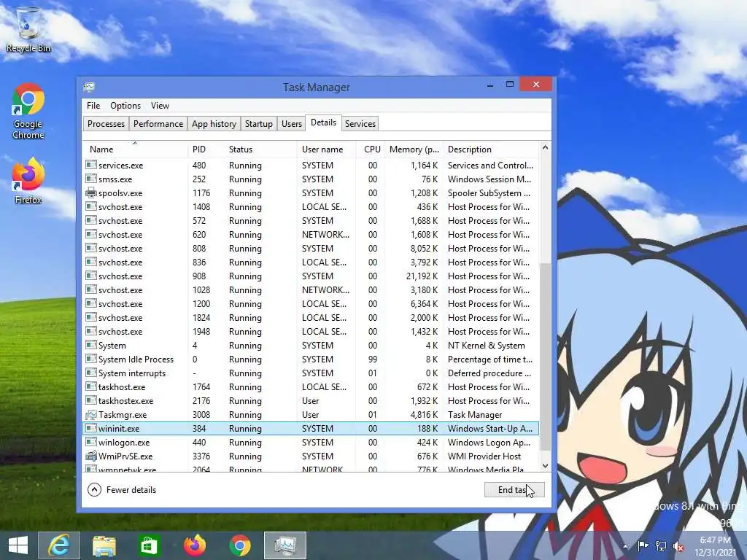Click the scrollbar up arrow
Viewport: 747px width, 560px height.
[545, 147]
